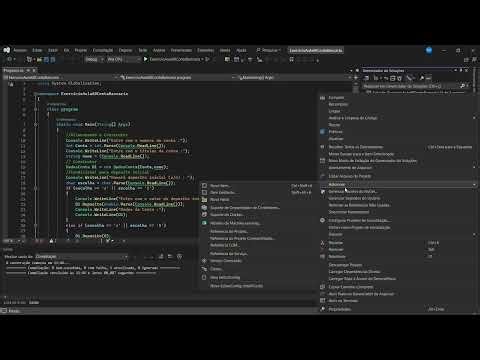Choose Classe in the Adicionar submenu
This screenshot has width=480, height=360.
pos(257,269)
